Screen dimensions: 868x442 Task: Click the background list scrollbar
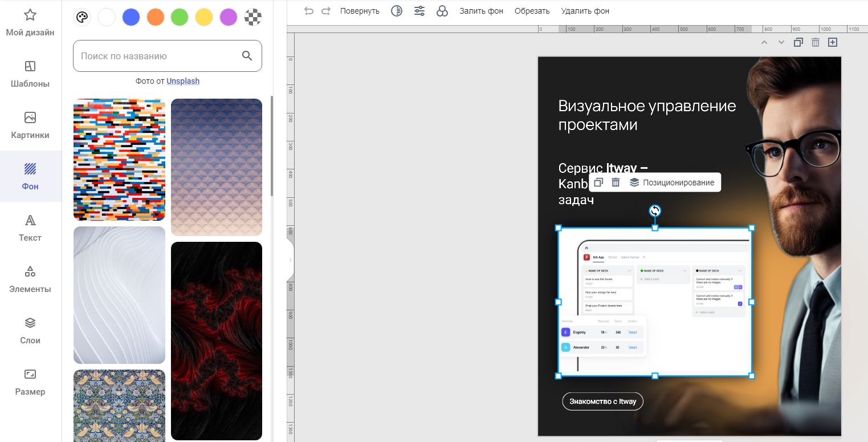click(272, 145)
